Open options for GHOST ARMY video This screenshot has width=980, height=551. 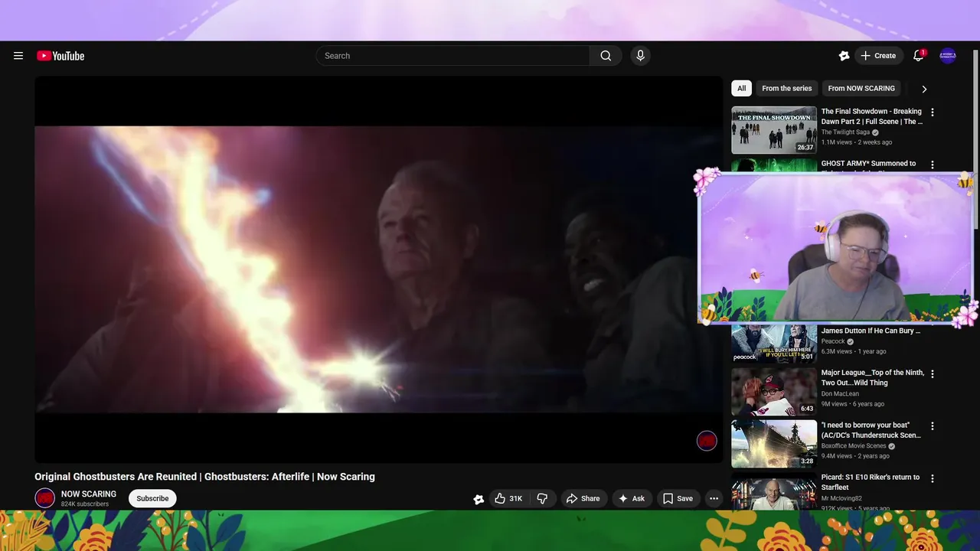[x=932, y=165]
